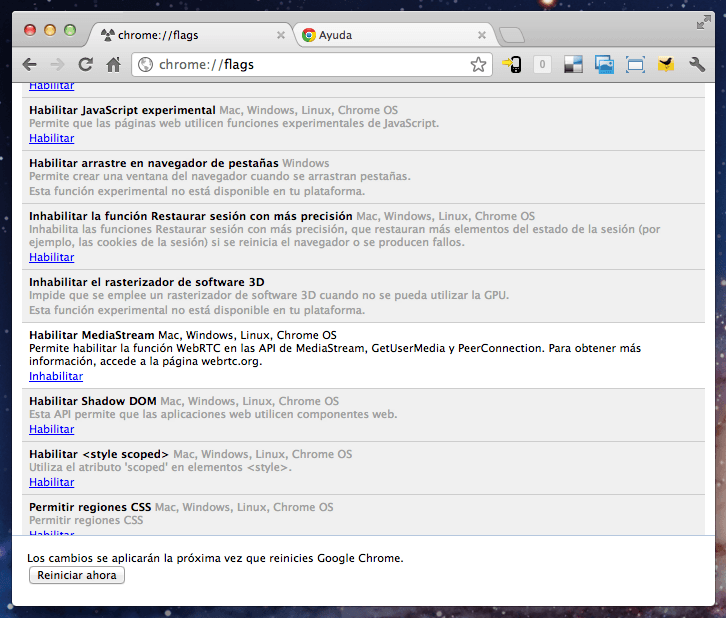This screenshot has width=726, height=618.
Task: Enable <style scoped> via its Habilitar link
Action: (x=51, y=482)
